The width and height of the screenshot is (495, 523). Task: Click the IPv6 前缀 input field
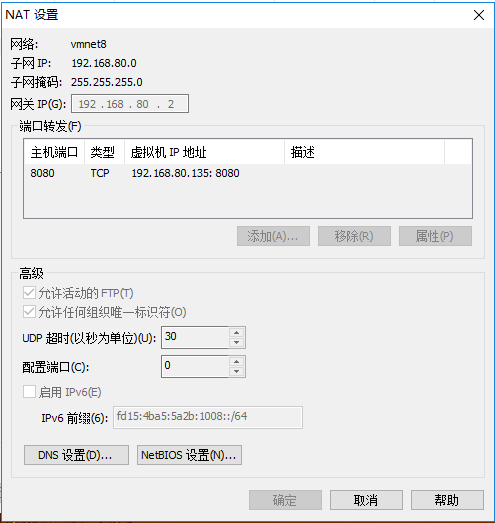click(208, 417)
